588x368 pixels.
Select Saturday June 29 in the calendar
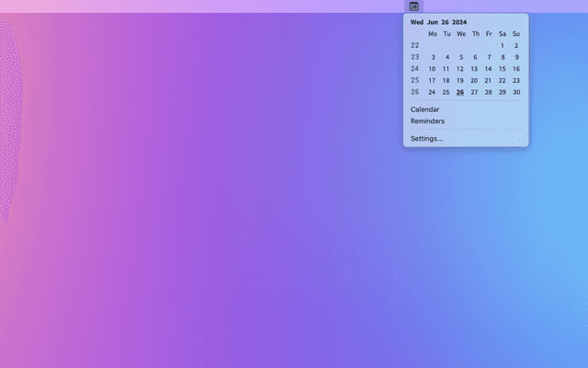pos(503,92)
